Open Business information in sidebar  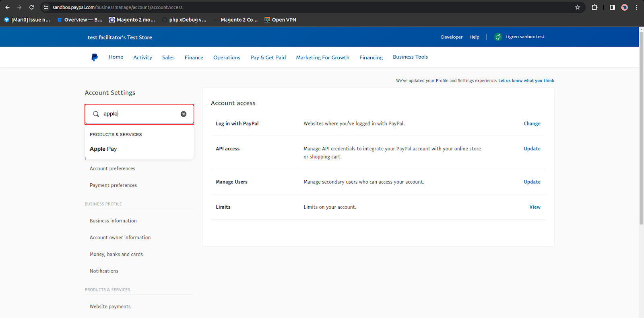click(113, 221)
